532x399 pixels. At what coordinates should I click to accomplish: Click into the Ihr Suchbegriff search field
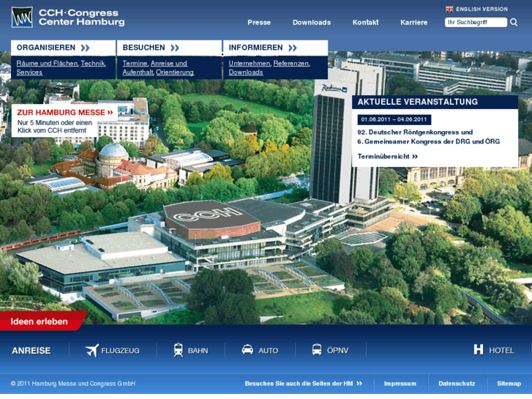click(x=476, y=23)
